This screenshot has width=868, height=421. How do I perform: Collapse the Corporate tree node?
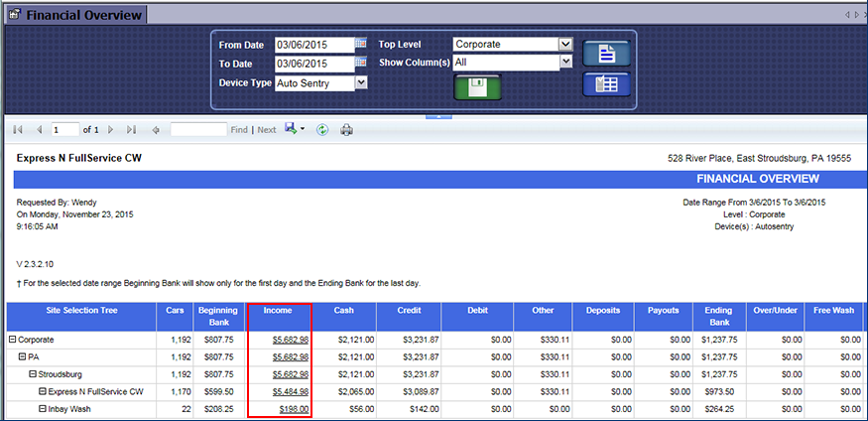click(13, 340)
